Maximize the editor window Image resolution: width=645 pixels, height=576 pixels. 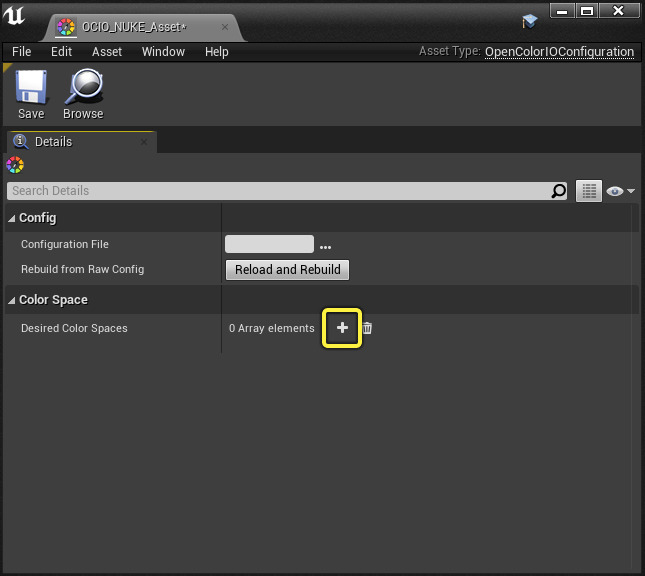click(x=587, y=11)
